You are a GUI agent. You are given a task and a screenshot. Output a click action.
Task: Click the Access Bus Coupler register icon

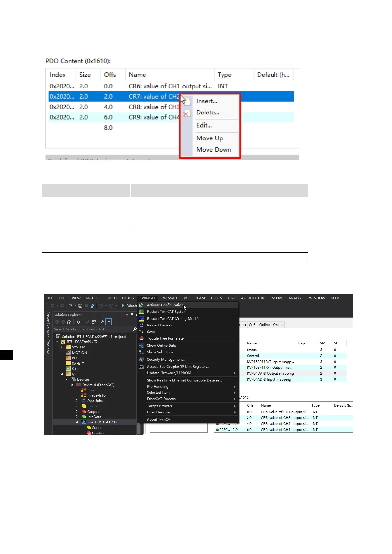click(141, 366)
